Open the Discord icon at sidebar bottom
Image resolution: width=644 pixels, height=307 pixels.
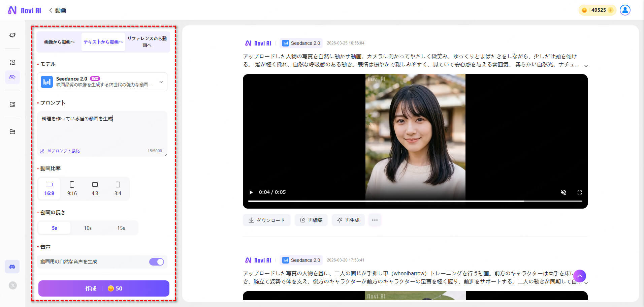pyautogui.click(x=12, y=267)
